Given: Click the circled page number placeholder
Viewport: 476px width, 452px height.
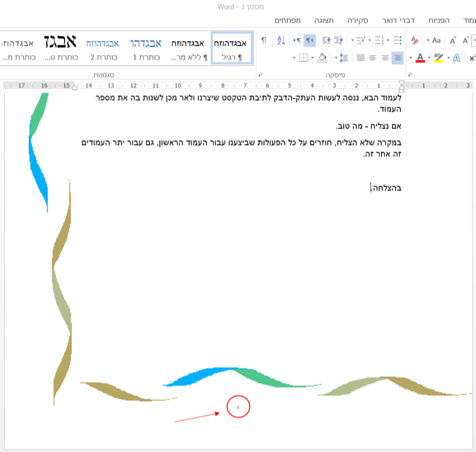Looking at the screenshot, I should [238, 406].
